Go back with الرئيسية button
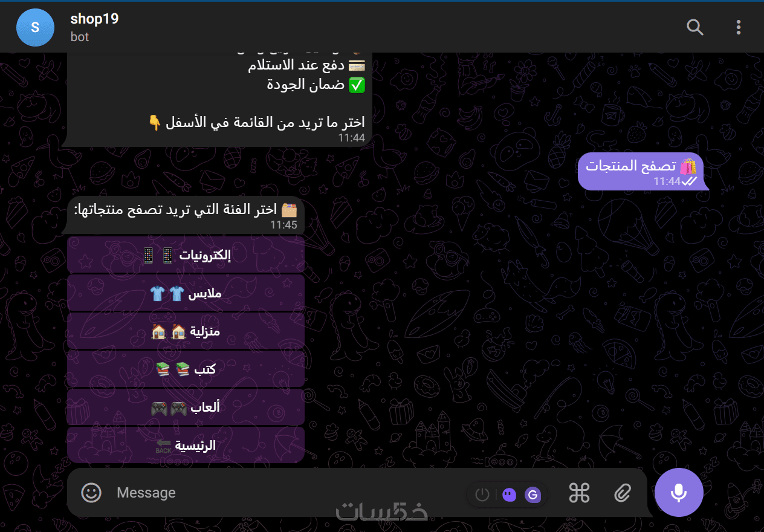Viewport: 764px width, 532px height. (x=186, y=445)
